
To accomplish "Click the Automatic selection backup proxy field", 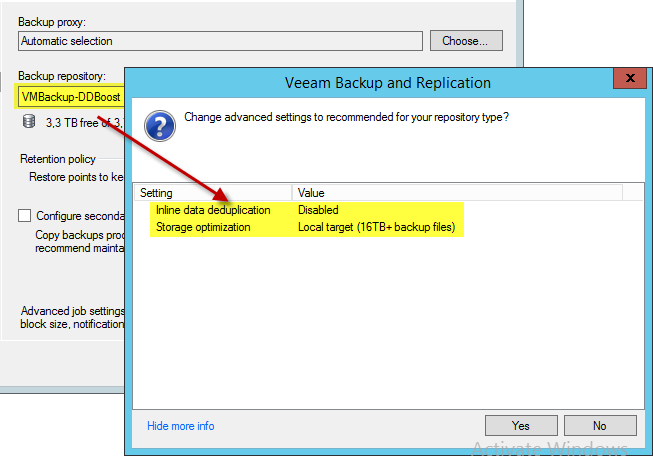I will point(220,41).
